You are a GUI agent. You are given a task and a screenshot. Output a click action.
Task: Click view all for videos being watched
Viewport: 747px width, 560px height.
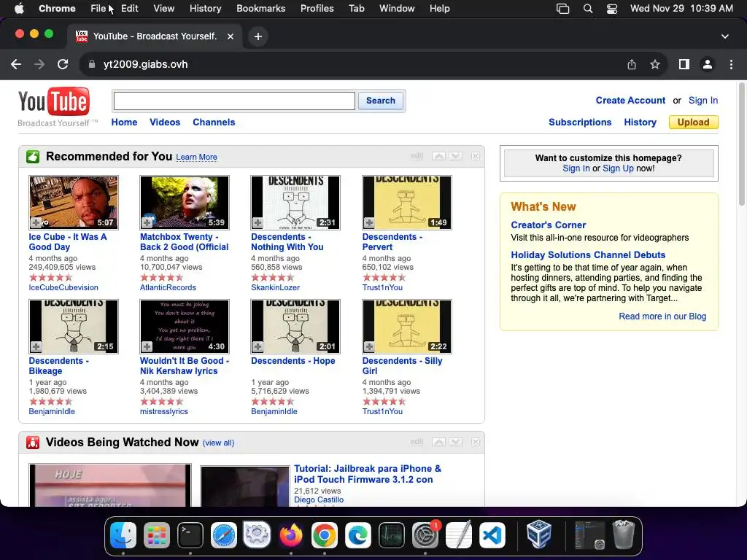(218, 443)
